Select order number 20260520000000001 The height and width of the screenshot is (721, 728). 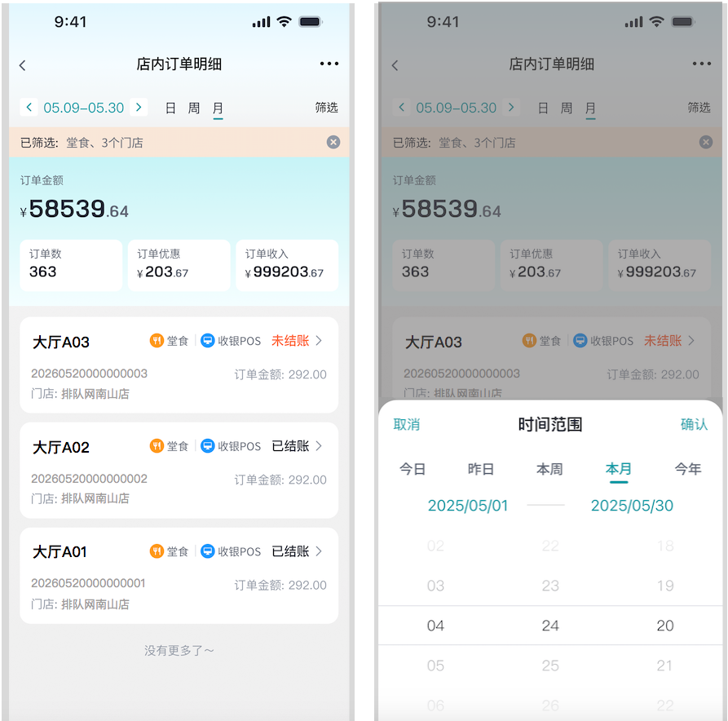point(88,583)
